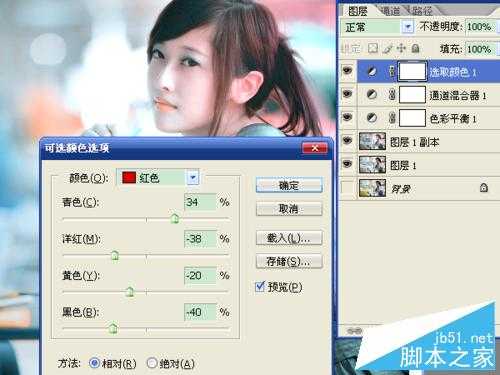Click the link icon on 通道混合器 1 layer
This screenshot has width=500, height=375.
392,95
